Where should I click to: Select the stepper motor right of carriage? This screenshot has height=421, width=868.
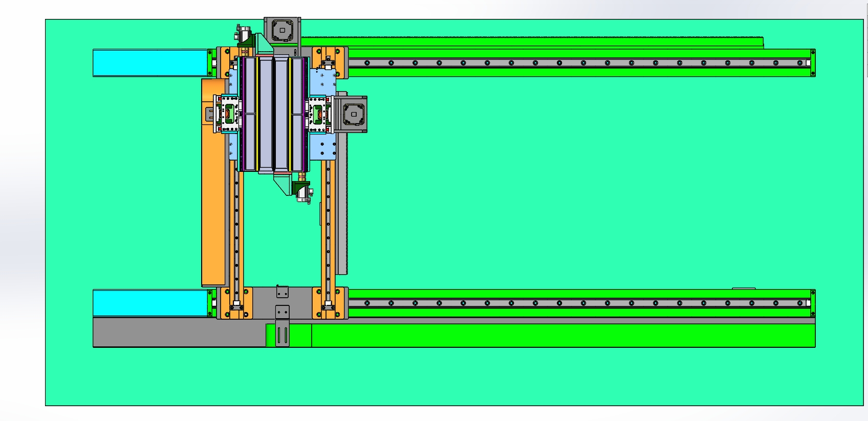click(x=353, y=114)
